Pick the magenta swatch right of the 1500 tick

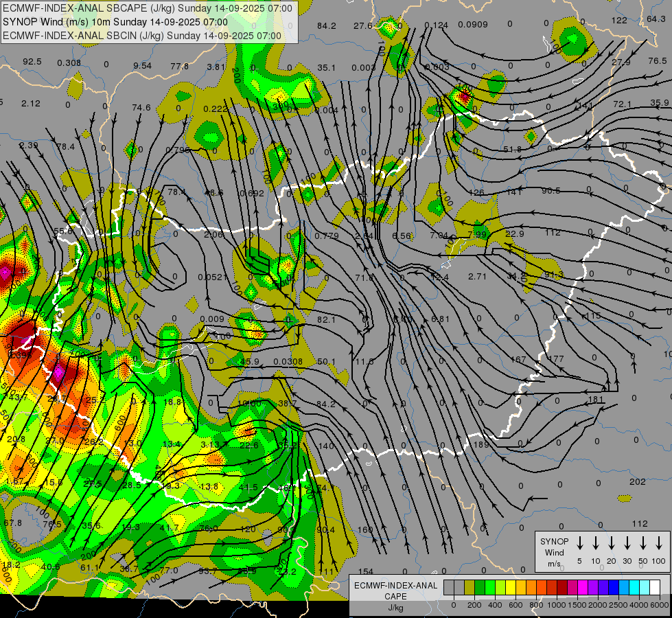point(583,587)
